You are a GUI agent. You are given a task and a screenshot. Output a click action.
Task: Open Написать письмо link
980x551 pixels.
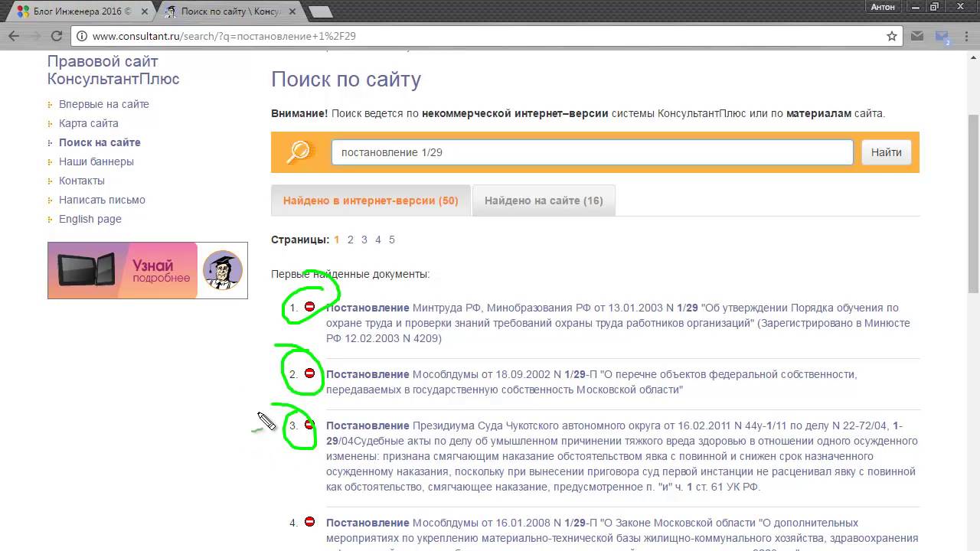(x=102, y=200)
